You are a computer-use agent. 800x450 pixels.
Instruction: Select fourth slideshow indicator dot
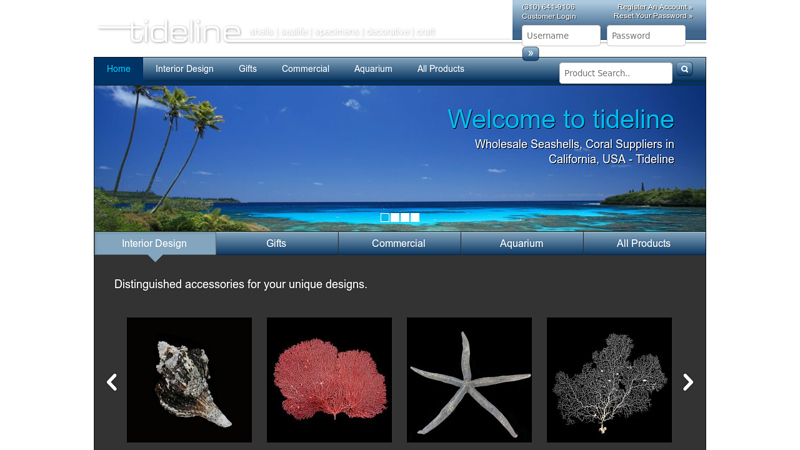click(x=415, y=217)
